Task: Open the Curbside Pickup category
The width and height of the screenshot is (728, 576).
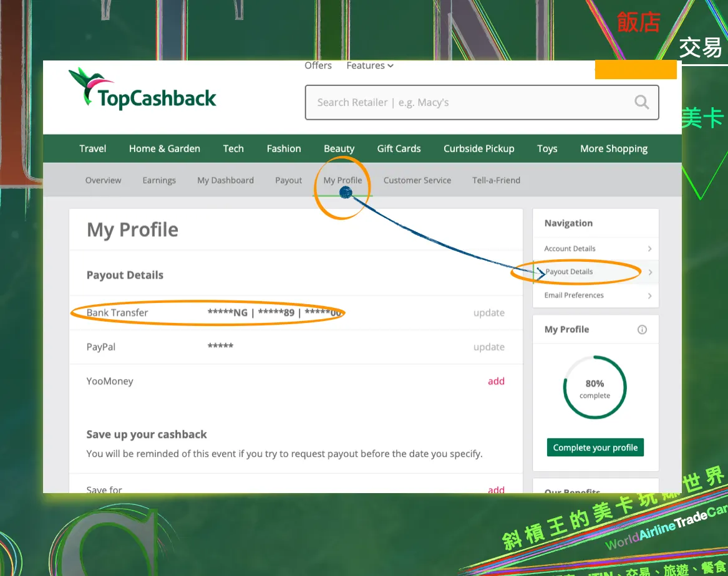Action: (478, 148)
